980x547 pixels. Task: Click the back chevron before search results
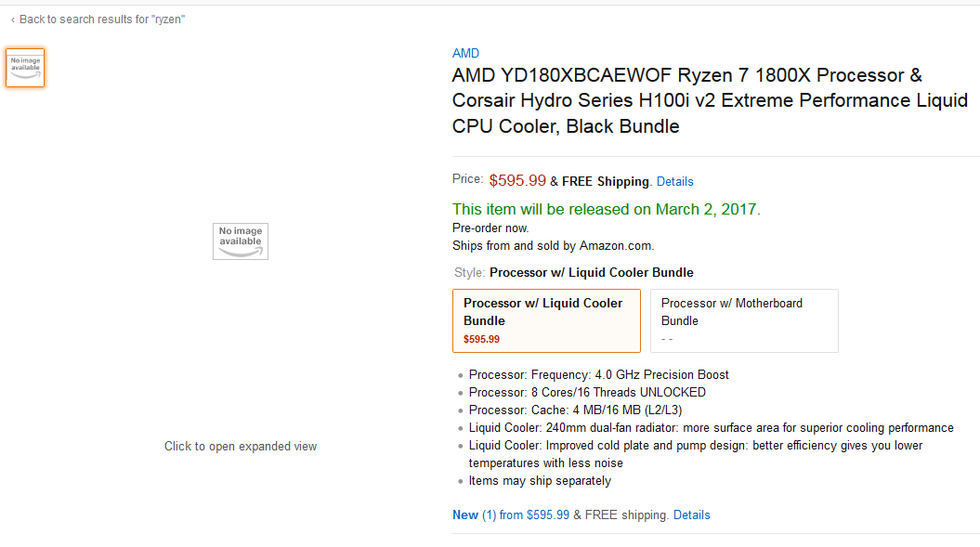tap(12, 20)
